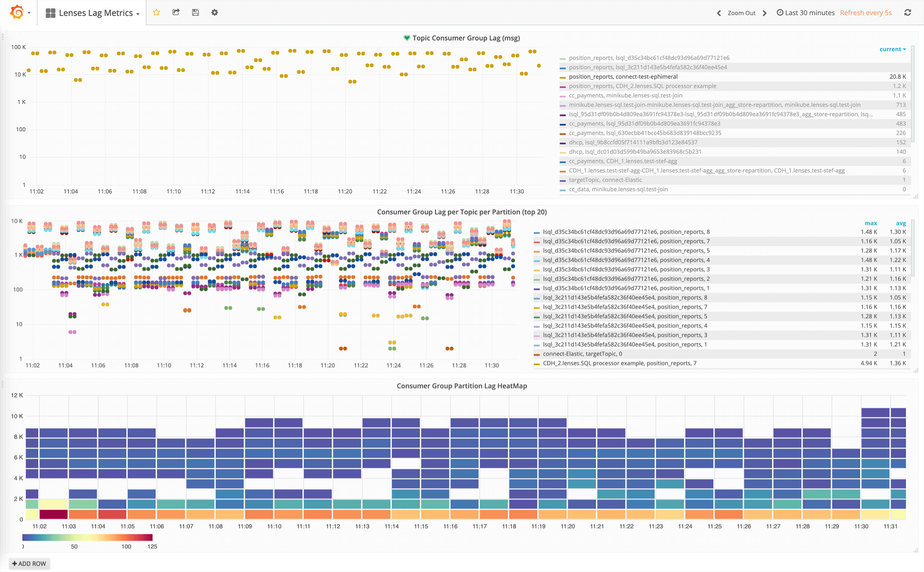Open Consumer Group Partition Lag HeatMap menu
This screenshot has width=924, height=572.
[x=462, y=386]
